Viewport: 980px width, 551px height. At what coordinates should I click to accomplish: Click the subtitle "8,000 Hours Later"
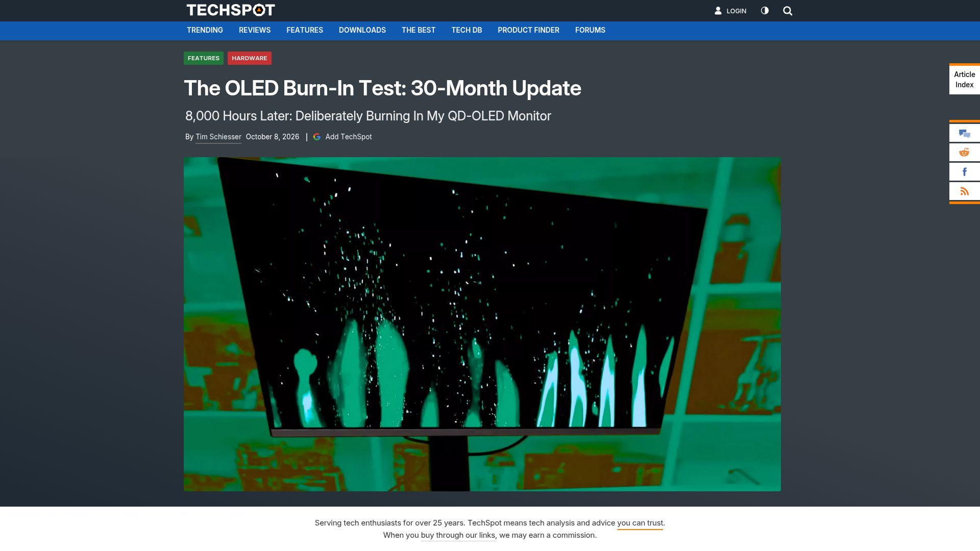[x=368, y=116]
